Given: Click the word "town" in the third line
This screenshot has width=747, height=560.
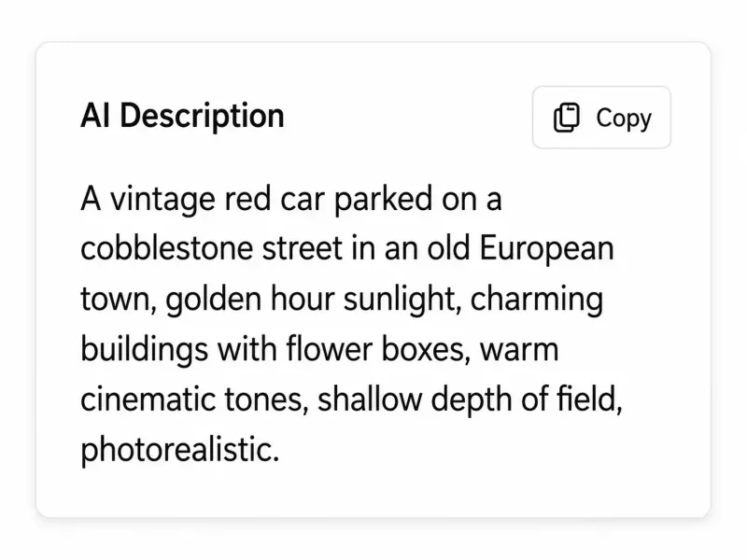Looking at the screenshot, I should pos(119,301).
